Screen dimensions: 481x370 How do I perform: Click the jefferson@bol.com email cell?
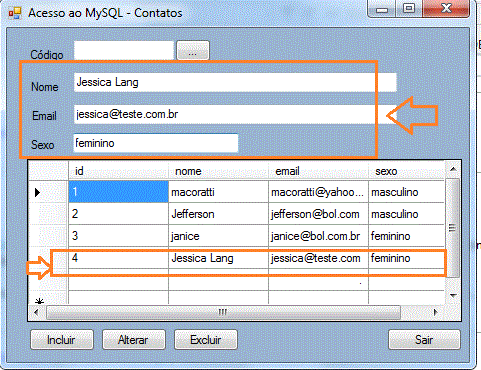pyautogui.click(x=318, y=214)
